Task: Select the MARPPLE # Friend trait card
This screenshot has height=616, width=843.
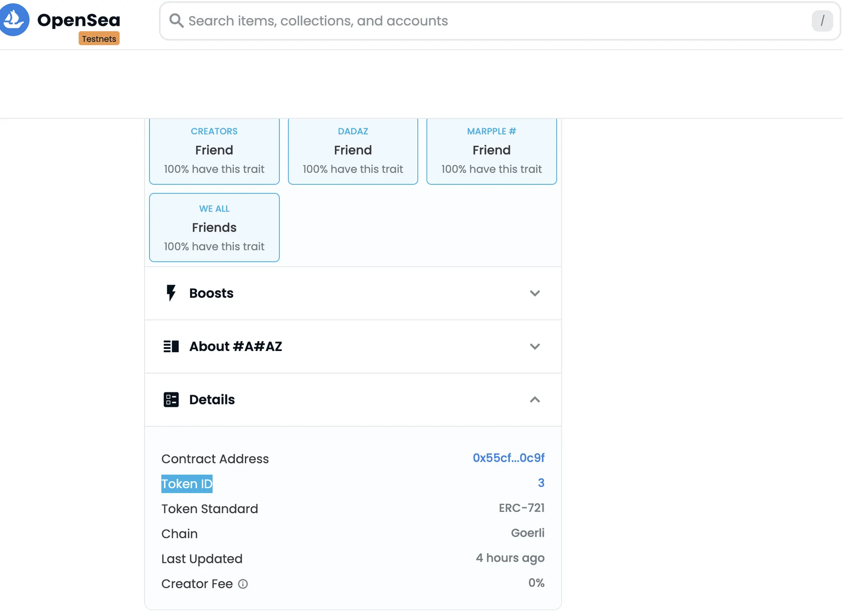Action: click(491, 151)
